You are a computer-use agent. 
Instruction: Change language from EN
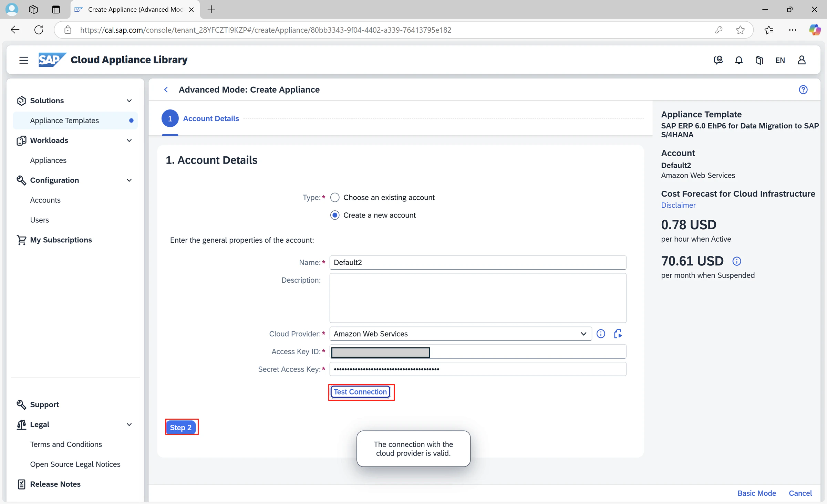[780, 60]
